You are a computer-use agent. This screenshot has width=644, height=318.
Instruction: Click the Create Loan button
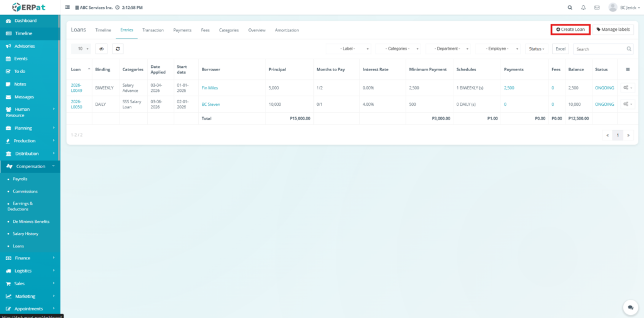(570, 30)
